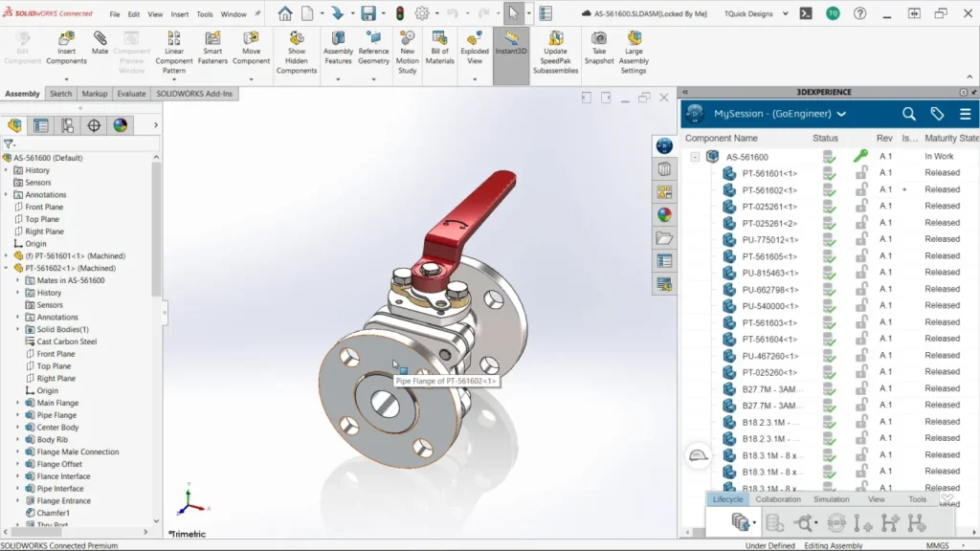Click the tag icon in MySession header
The image size is (980, 551).
click(x=937, y=114)
